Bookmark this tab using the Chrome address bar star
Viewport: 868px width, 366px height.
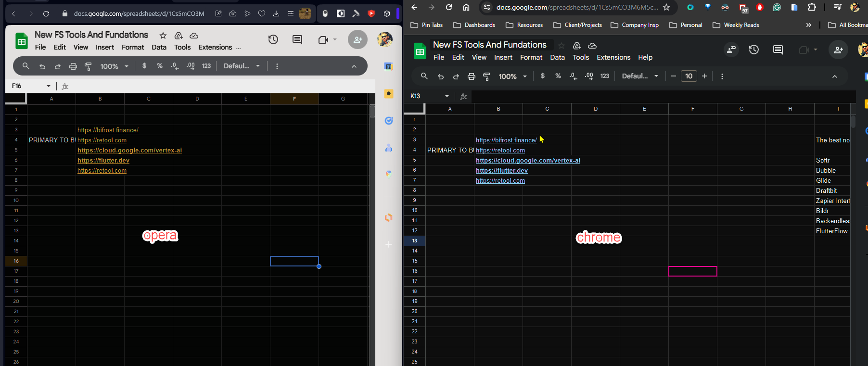click(666, 7)
